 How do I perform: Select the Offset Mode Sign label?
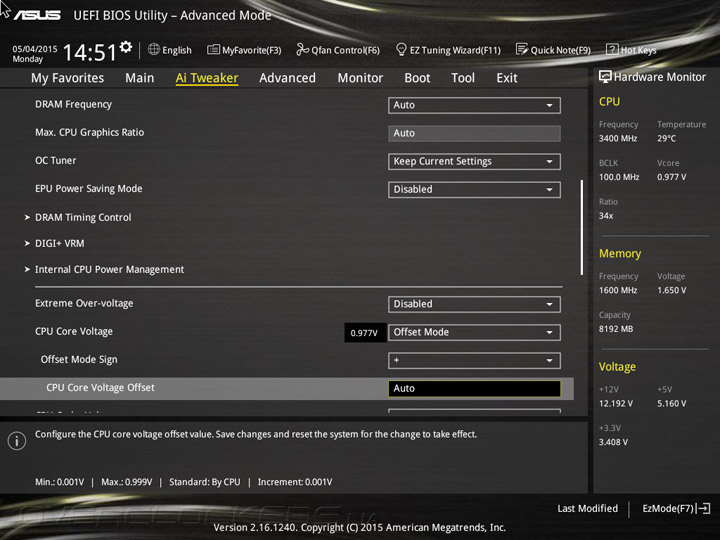click(79, 360)
